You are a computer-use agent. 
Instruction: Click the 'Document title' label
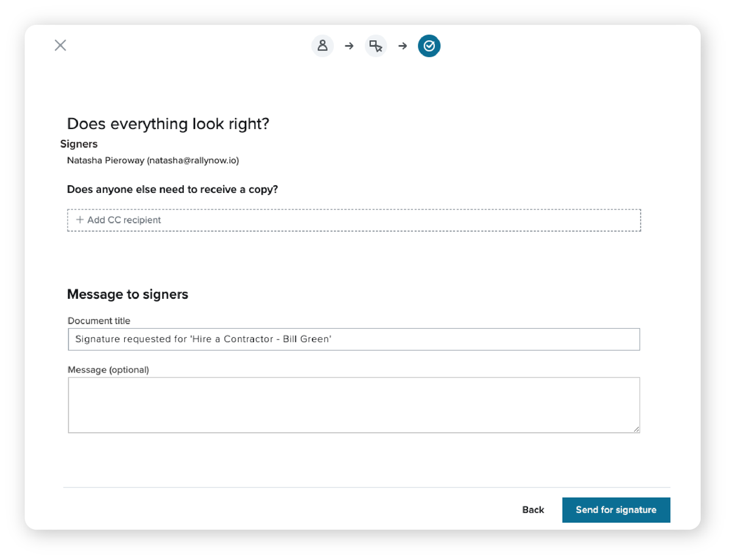(x=99, y=321)
